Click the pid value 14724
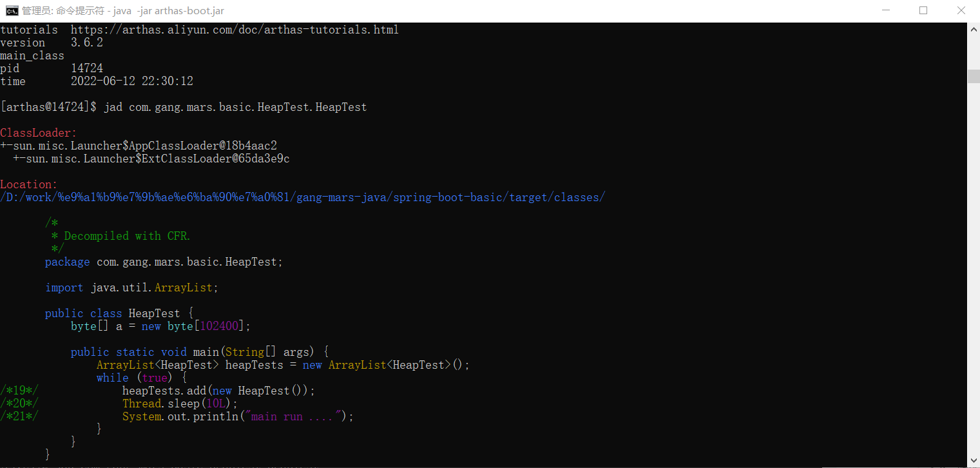 87,68
